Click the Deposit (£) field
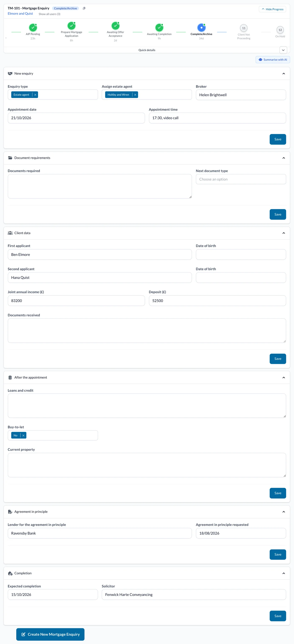The width and height of the screenshot is (294, 644). click(x=217, y=301)
